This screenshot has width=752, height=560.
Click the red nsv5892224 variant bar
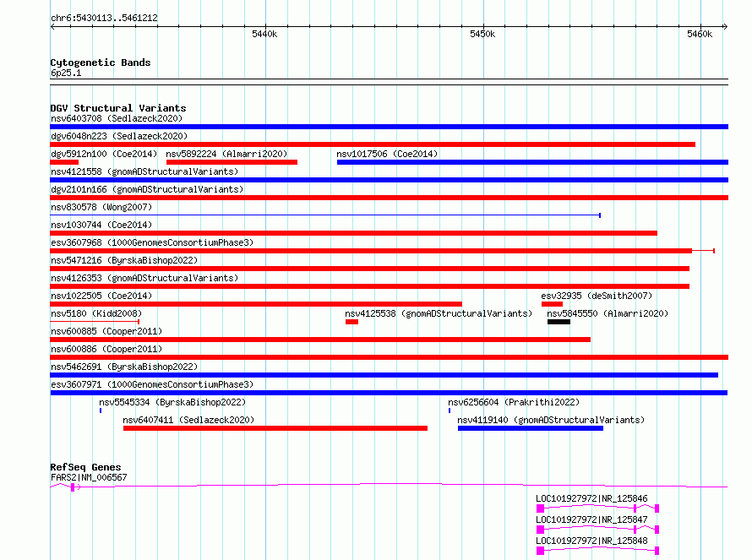232,162
